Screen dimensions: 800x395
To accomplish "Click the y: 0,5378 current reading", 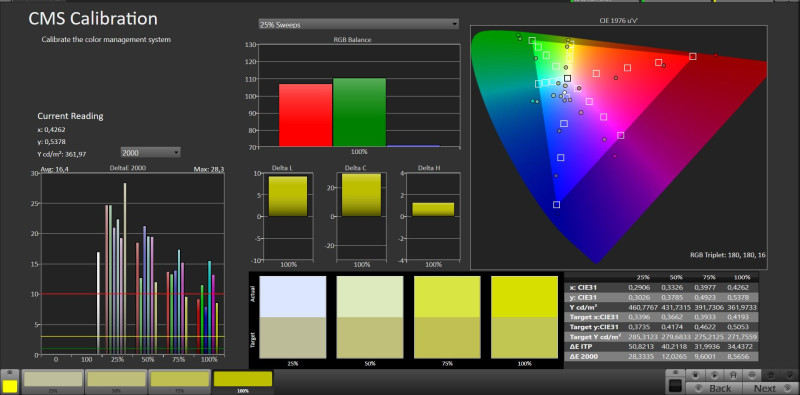I will pos(52,141).
